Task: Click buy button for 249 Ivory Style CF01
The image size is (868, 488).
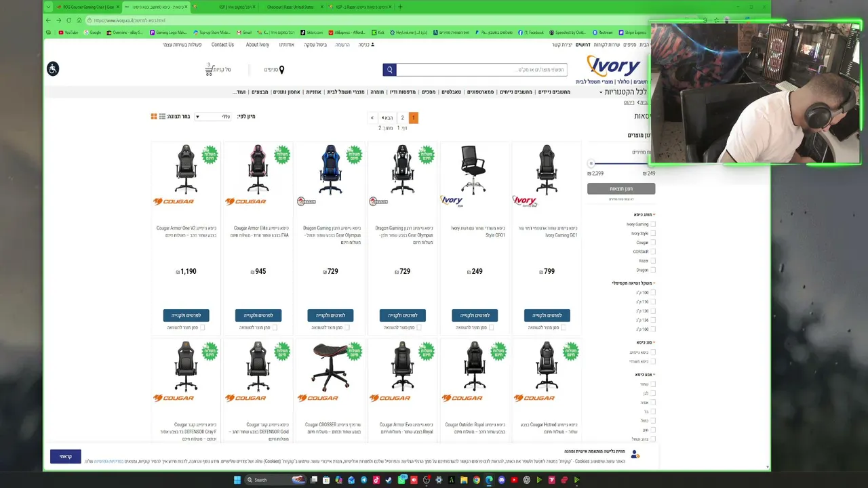Action: (x=475, y=315)
